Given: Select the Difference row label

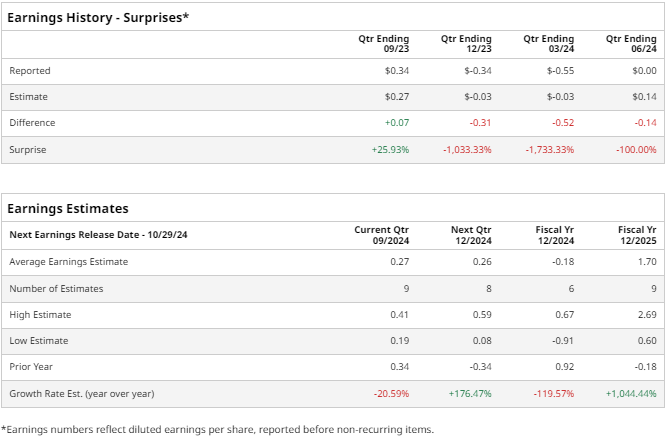Looking at the screenshot, I should pyautogui.click(x=32, y=123).
